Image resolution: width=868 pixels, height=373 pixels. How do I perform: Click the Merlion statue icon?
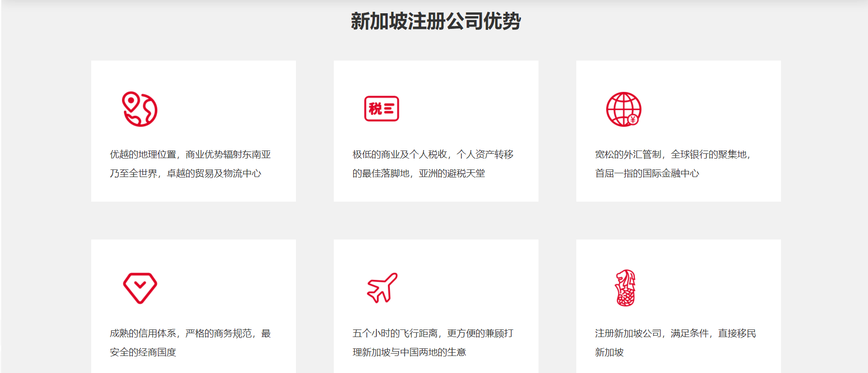[x=625, y=288]
